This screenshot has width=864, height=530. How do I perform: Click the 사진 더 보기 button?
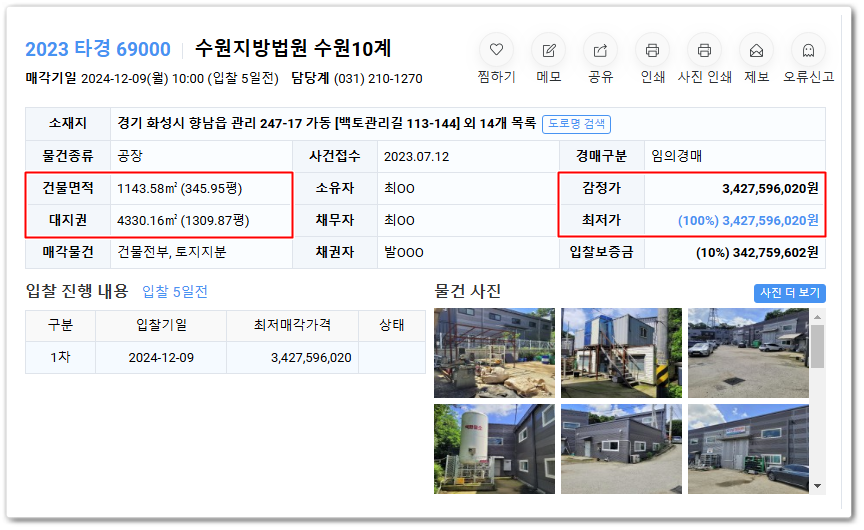click(x=790, y=293)
